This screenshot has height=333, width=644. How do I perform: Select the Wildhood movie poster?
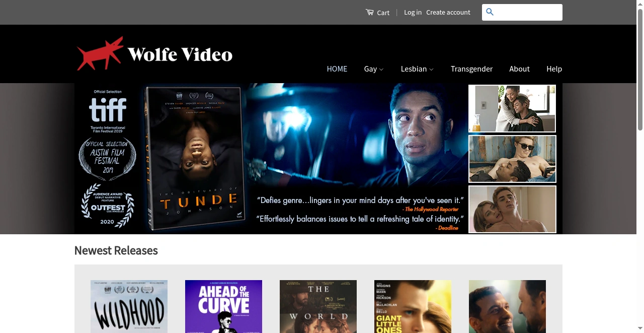click(x=129, y=306)
